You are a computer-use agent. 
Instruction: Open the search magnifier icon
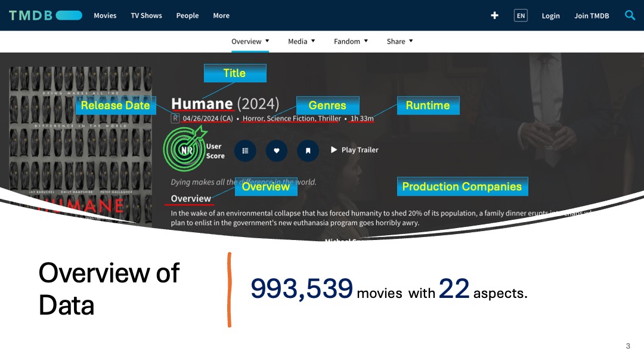tap(630, 16)
